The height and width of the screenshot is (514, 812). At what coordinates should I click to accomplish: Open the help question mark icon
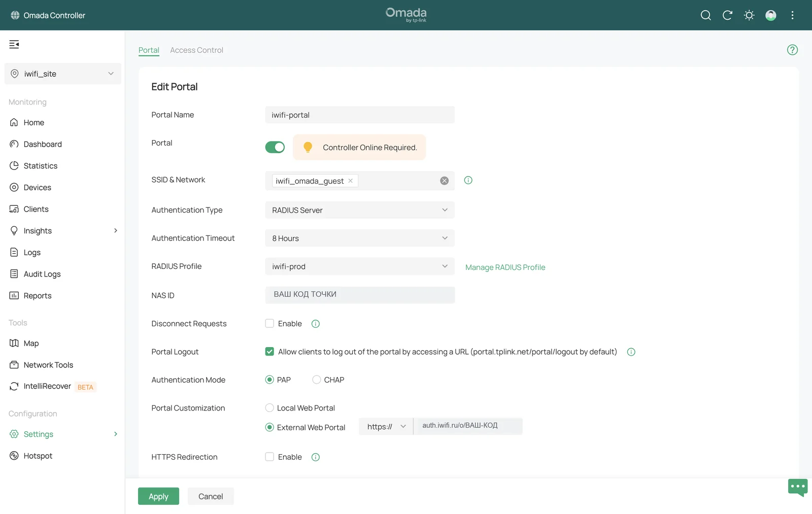tap(792, 50)
